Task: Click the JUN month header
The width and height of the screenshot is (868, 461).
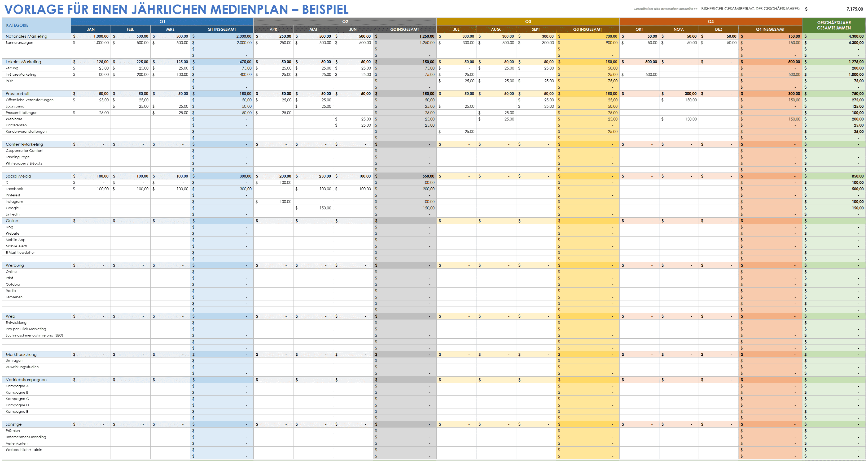Action: [353, 29]
